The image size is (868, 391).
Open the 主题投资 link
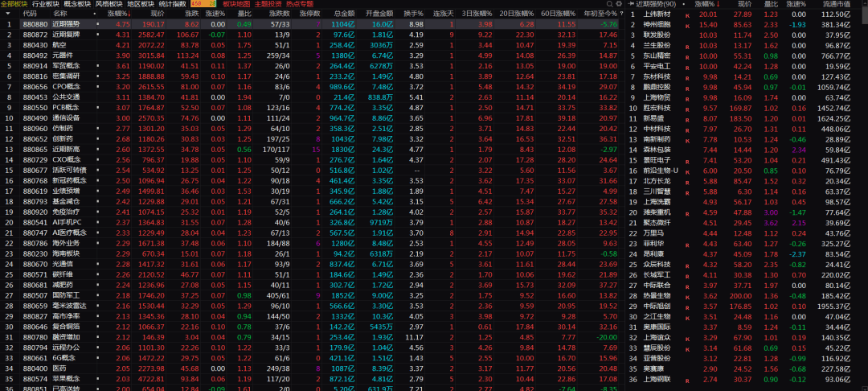[268, 4]
